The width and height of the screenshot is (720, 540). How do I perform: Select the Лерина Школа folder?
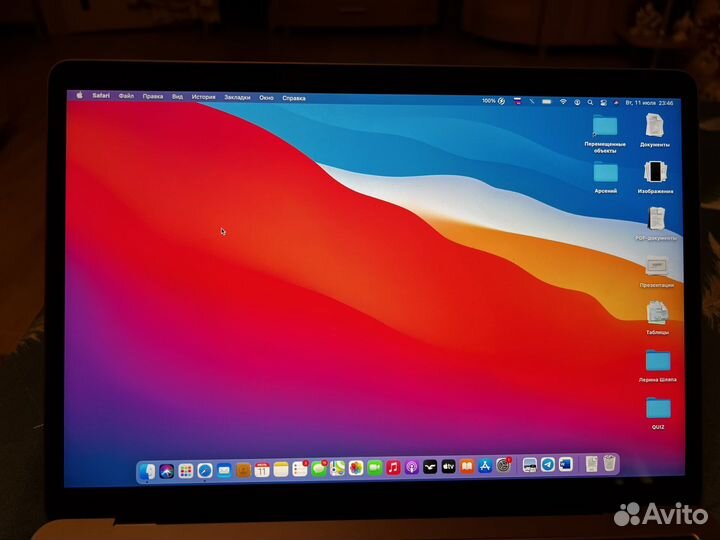658,366
